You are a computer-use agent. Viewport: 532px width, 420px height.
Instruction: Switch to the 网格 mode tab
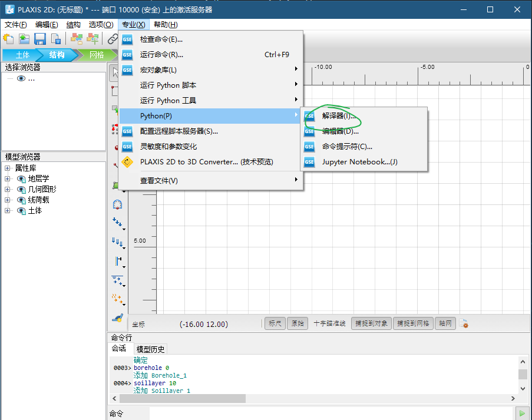[x=97, y=55]
